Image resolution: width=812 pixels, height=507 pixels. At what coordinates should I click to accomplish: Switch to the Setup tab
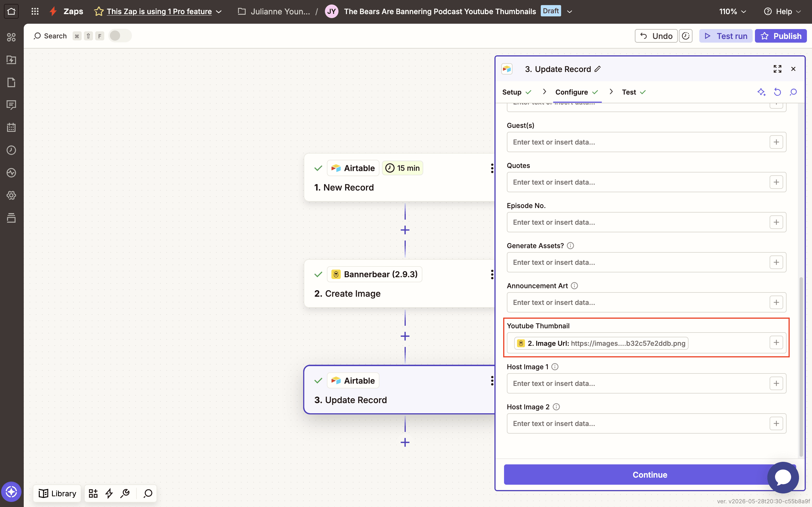coord(516,92)
